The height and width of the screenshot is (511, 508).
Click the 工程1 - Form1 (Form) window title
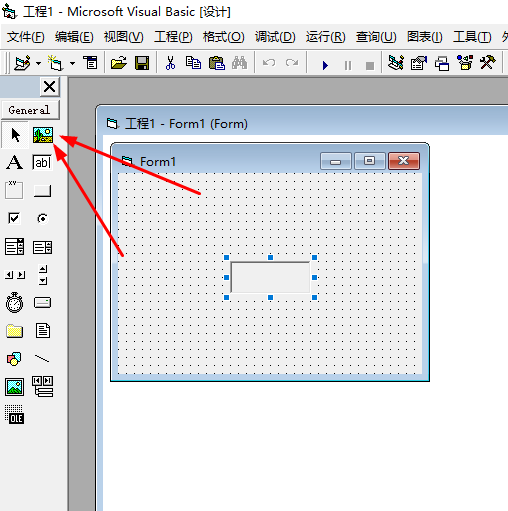click(x=186, y=124)
